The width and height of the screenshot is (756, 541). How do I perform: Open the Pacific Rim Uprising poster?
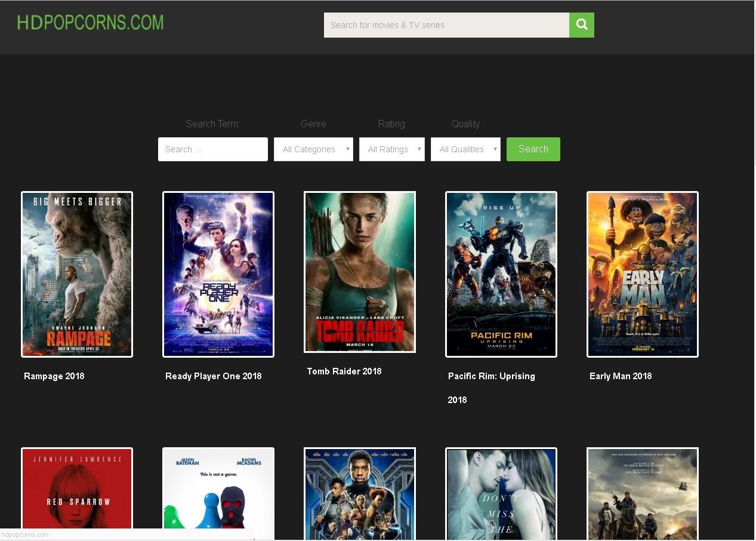pyautogui.click(x=501, y=274)
